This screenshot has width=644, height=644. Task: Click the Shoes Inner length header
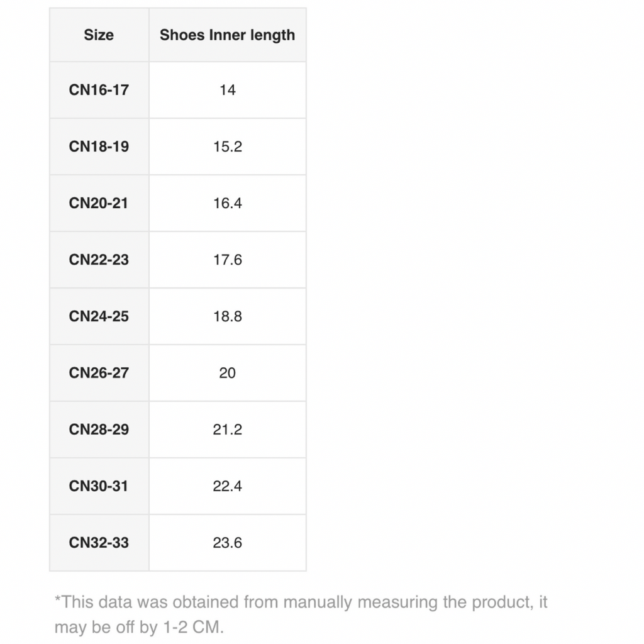pos(227,35)
